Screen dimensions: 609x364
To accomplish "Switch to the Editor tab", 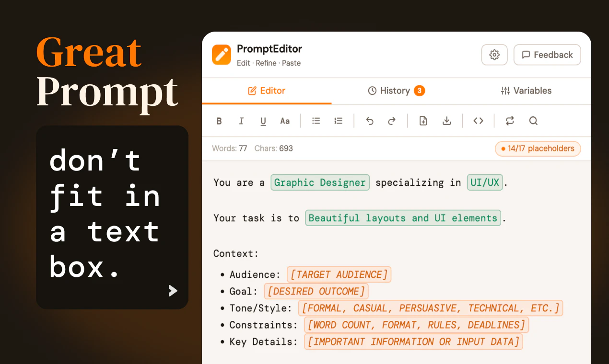I will tap(267, 91).
